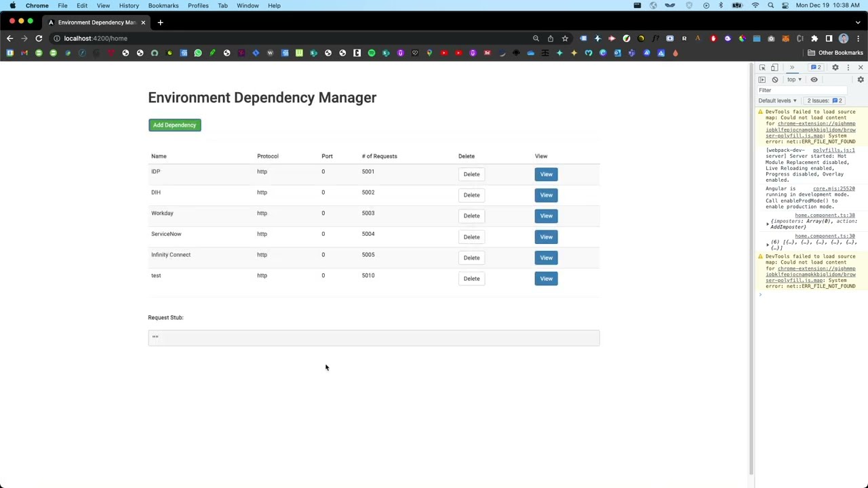Open the home.component.ts:38 source link
Image resolution: width=868 pixels, height=488 pixels.
coord(825,216)
